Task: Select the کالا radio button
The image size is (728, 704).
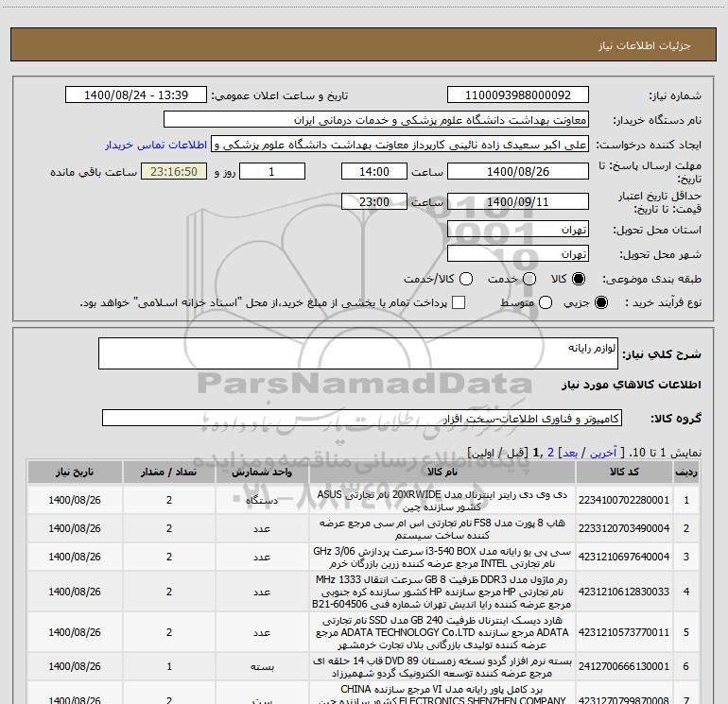Action: click(579, 279)
